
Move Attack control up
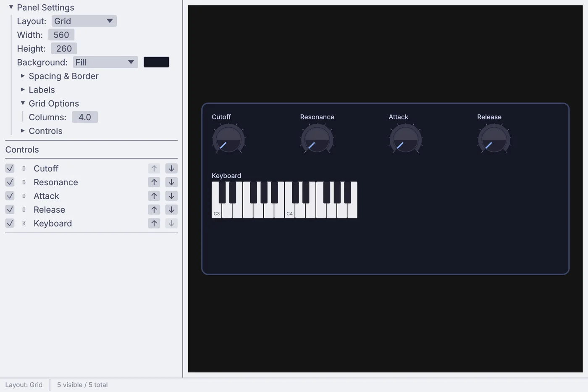pyautogui.click(x=154, y=196)
